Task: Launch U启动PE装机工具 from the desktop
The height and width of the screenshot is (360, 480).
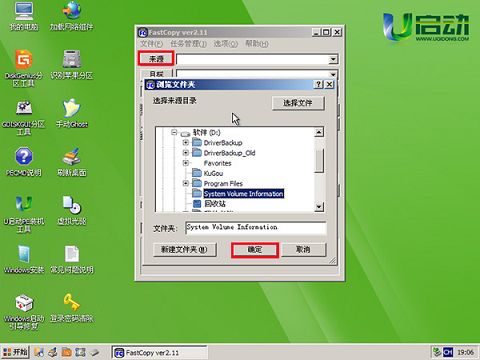Action: pyautogui.click(x=24, y=214)
